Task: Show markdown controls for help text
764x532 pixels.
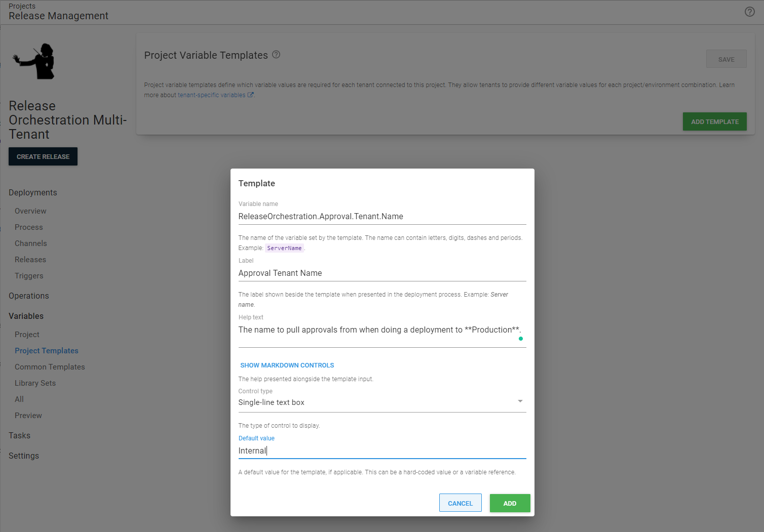Action: (x=287, y=365)
